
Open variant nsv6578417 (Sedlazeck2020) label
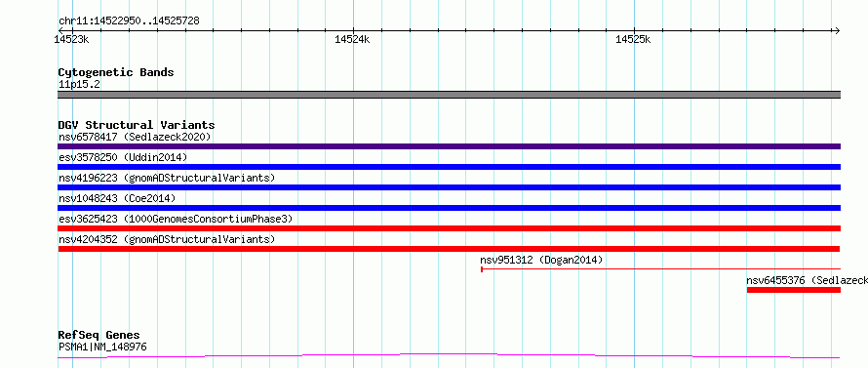coord(135,137)
